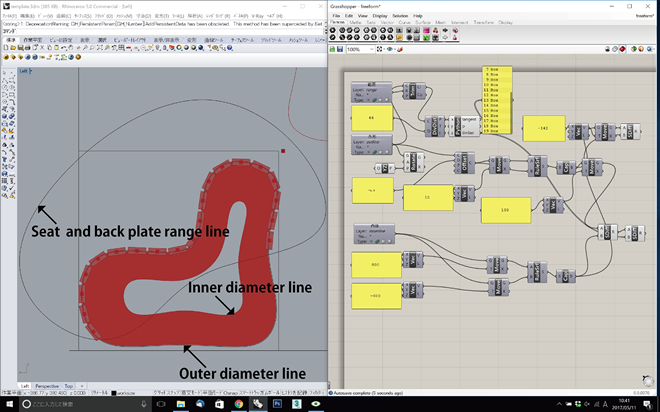Open the Display menu in Grasshopper
The image size is (660, 412).
click(x=380, y=16)
